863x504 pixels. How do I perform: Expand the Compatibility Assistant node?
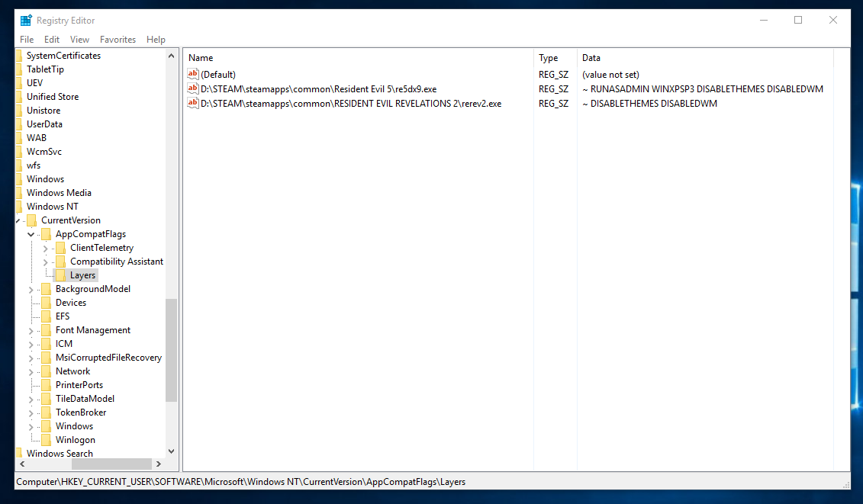pyautogui.click(x=45, y=262)
